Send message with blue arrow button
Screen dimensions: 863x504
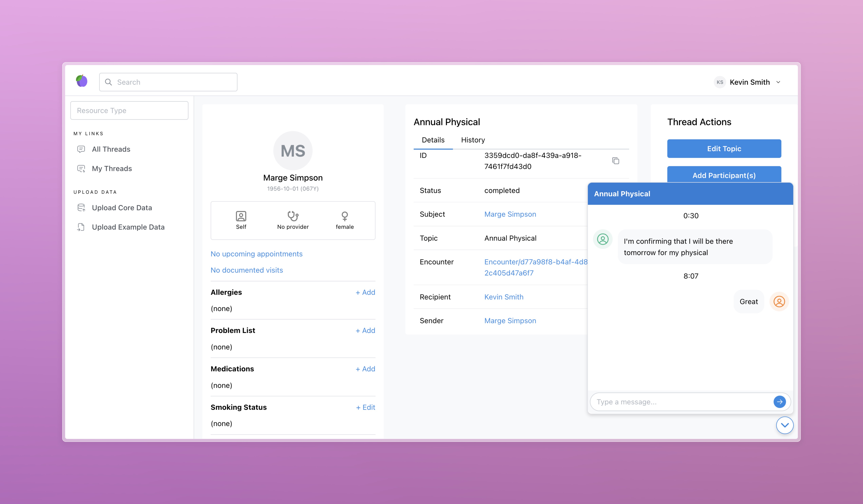point(779,402)
